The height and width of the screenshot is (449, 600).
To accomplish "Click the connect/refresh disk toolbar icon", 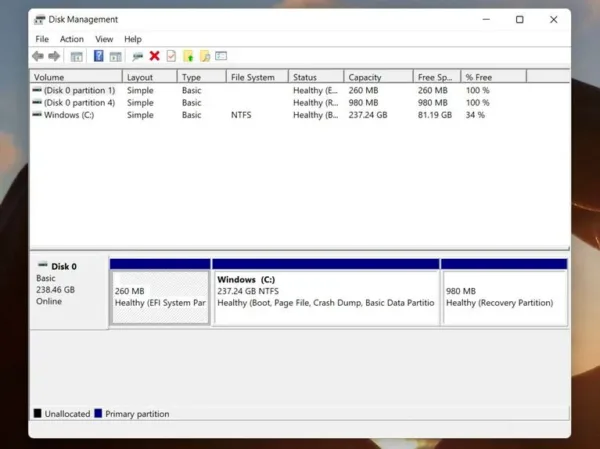I will point(137,57).
